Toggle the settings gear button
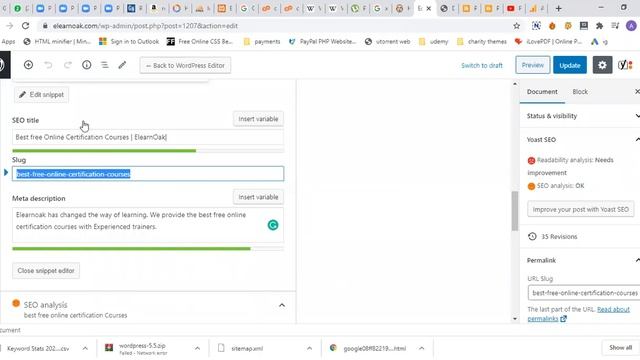This screenshot has width=640, height=360. click(602, 65)
